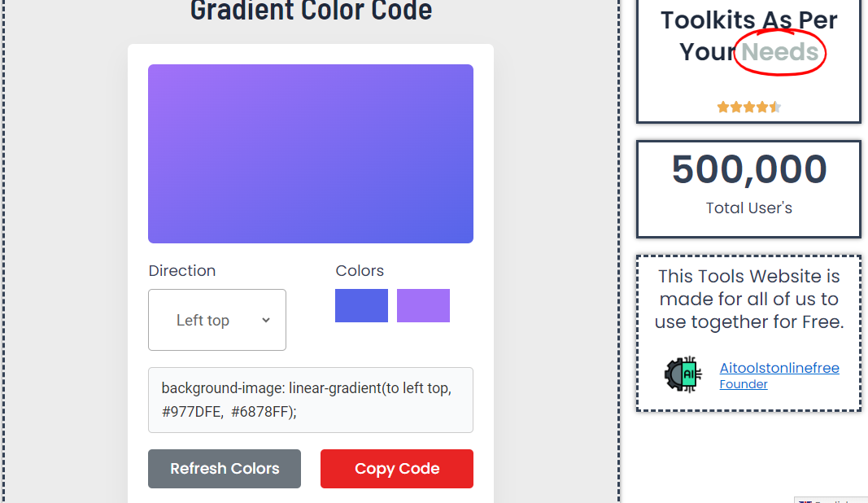Click the first rating star
Screen dimensions: 868x503
[x=723, y=106]
